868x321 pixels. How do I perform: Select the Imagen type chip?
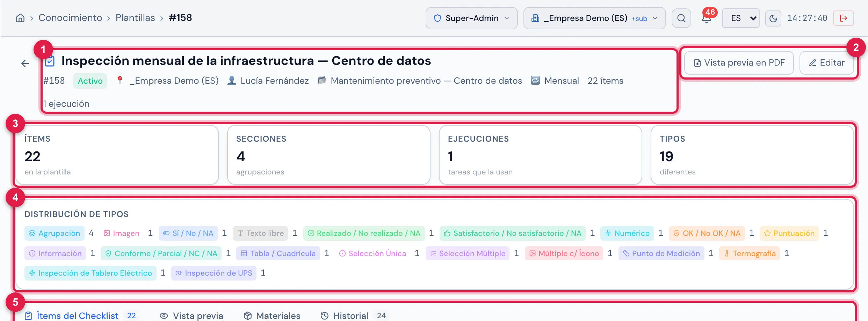(x=122, y=233)
